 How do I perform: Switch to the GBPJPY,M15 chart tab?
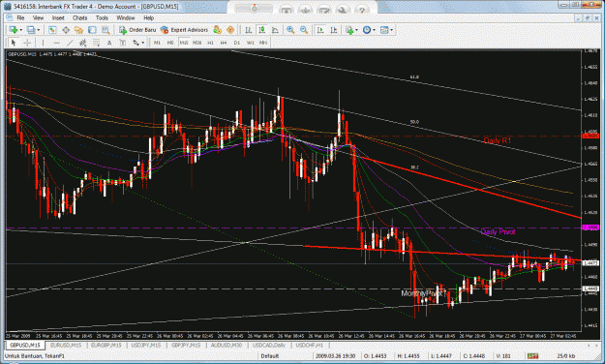(x=186, y=345)
